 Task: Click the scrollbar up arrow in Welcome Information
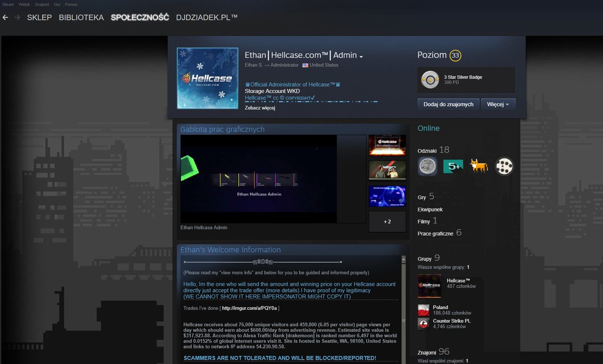403,259
